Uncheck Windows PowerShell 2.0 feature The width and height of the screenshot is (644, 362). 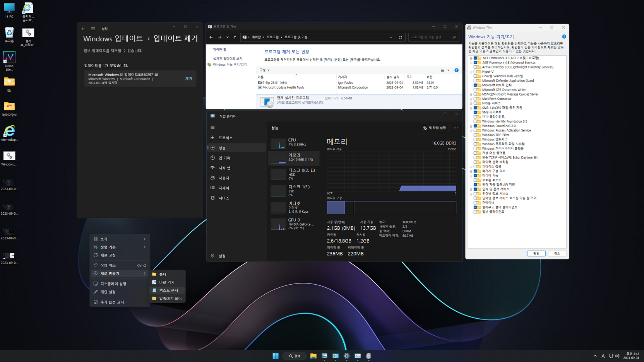point(475,126)
